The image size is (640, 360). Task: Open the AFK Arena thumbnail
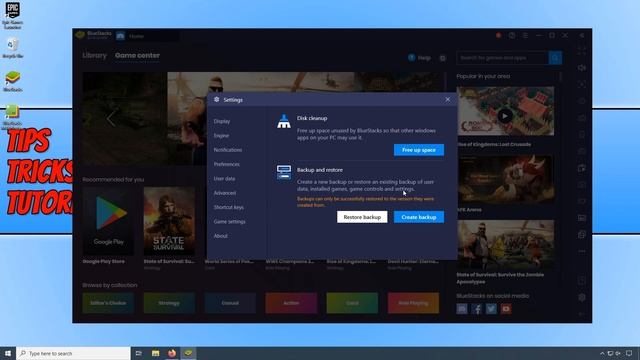[x=505, y=179]
